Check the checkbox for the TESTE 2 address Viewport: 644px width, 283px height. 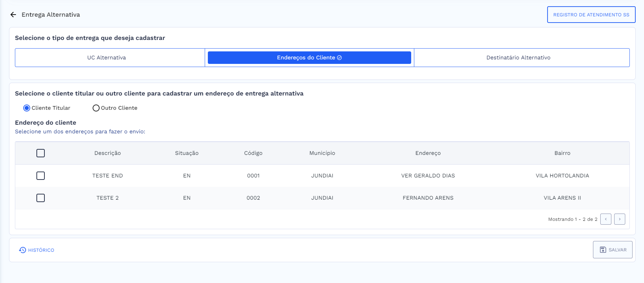point(40,198)
